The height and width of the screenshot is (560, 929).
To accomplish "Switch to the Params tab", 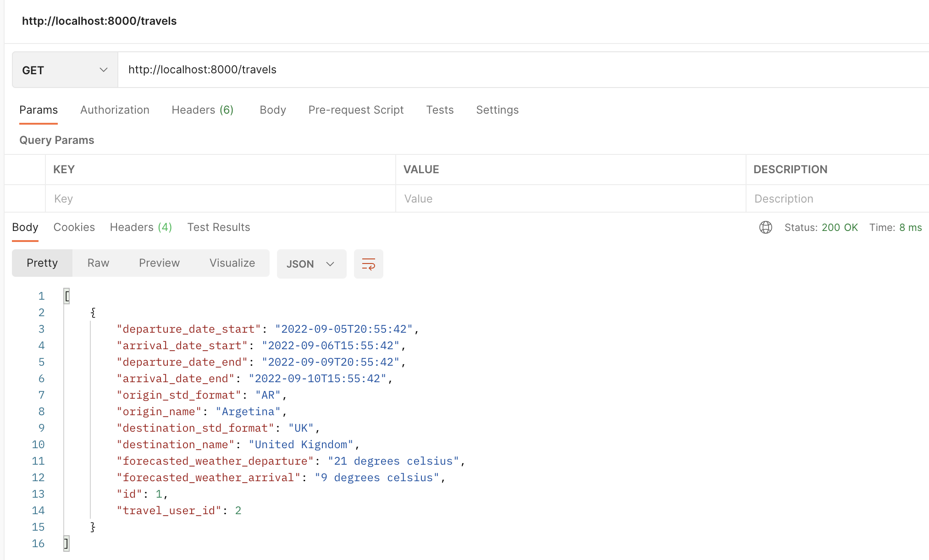I will (39, 110).
